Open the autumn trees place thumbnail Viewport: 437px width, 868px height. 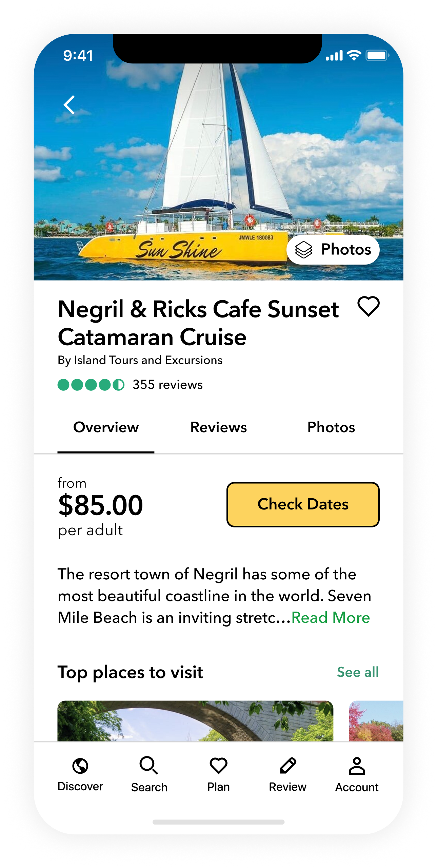point(376,720)
